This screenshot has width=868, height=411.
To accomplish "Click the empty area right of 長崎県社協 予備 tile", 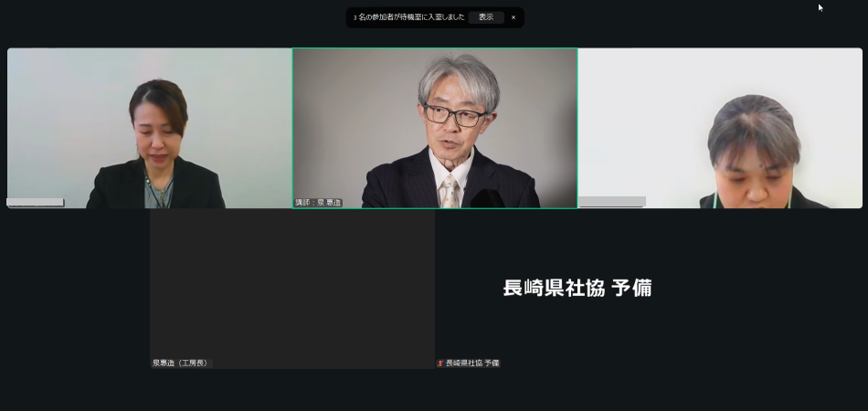I will [x=795, y=288].
